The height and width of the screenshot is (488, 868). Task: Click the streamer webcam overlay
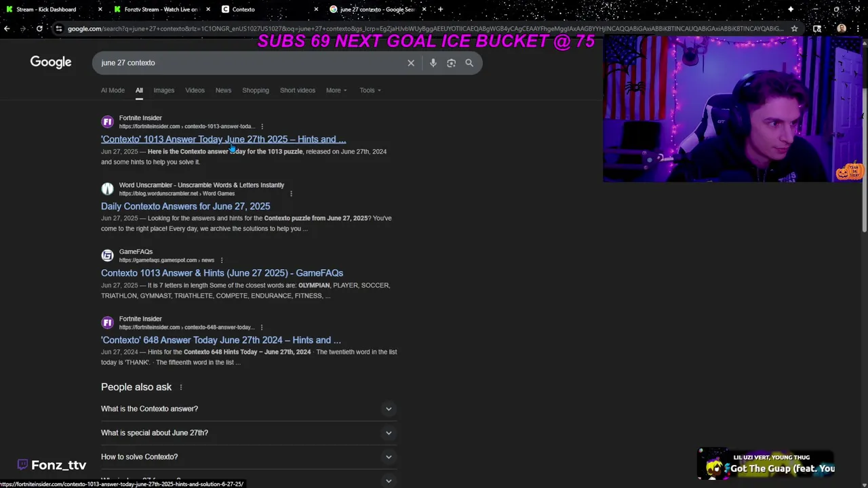tap(732, 108)
